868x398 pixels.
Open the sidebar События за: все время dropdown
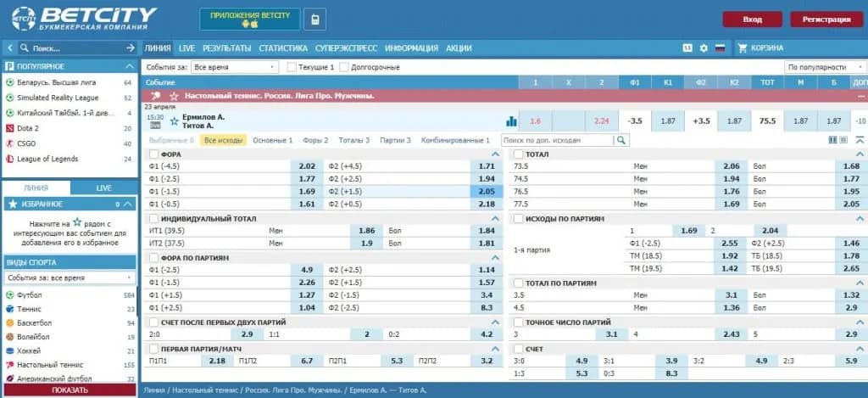click(x=70, y=277)
